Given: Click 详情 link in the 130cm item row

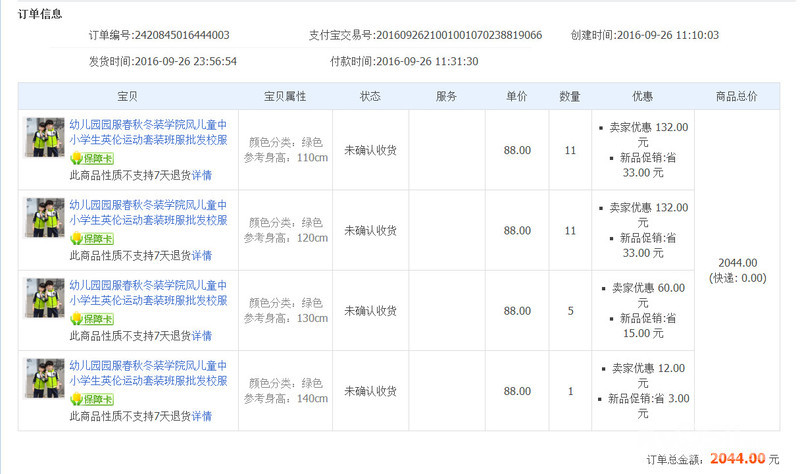Looking at the screenshot, I should 202,336.
